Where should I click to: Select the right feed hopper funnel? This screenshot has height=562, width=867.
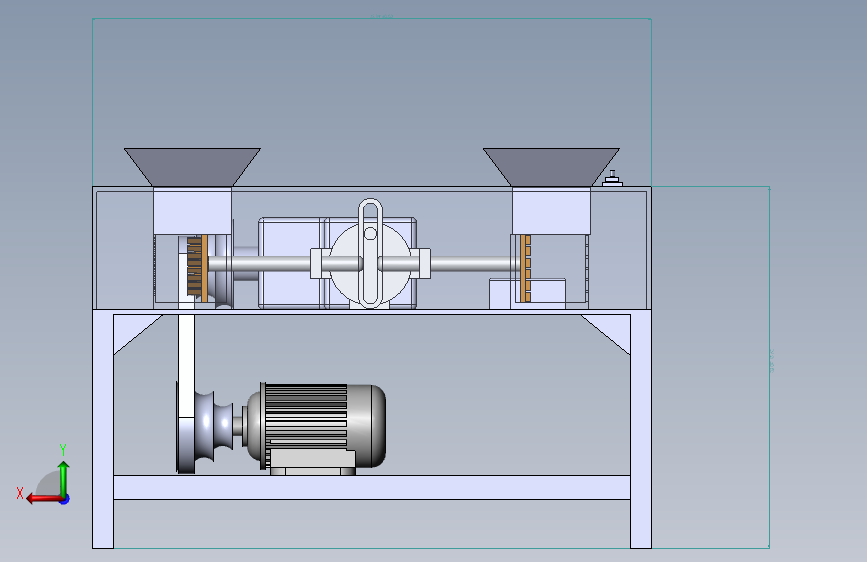click(x=551, y=167)
